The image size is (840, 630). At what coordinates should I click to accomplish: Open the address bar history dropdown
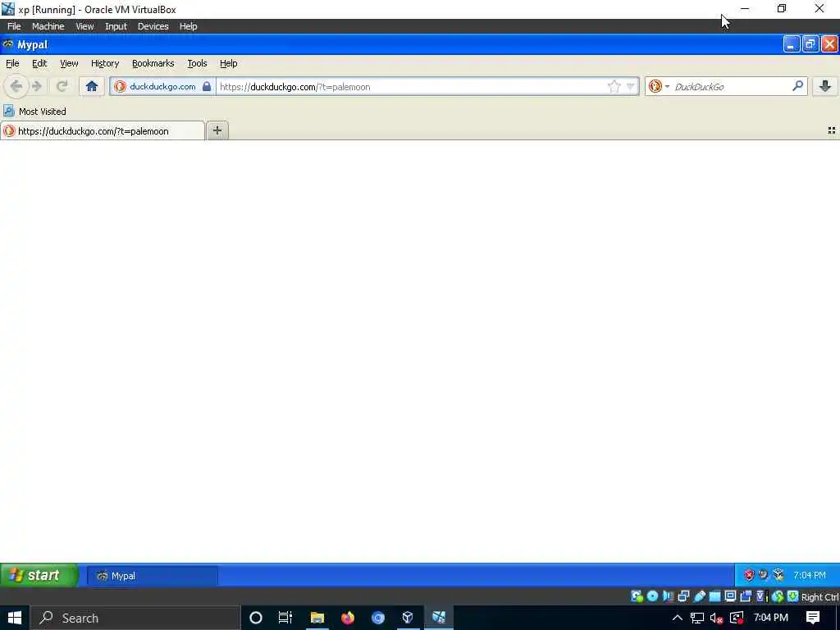click(x=631, y=86)
